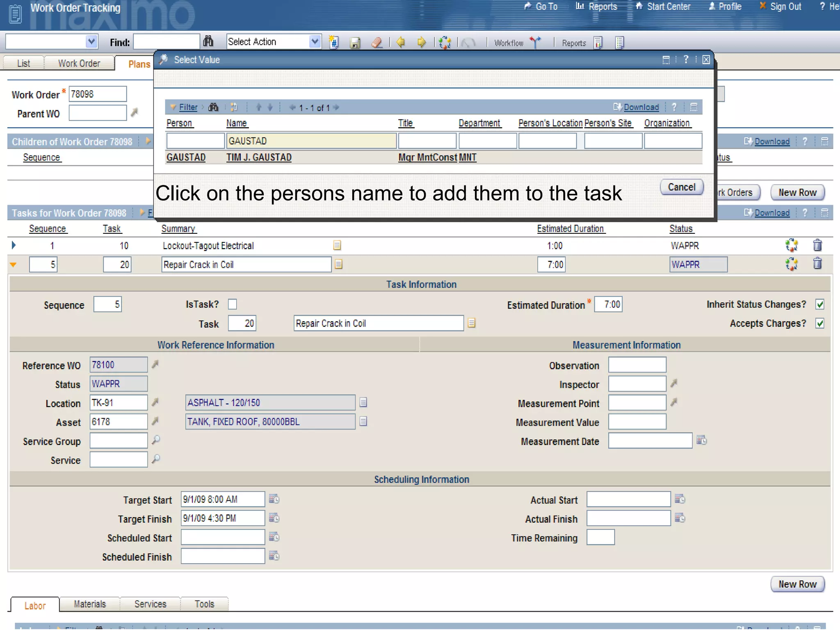Click the Clear Changes eraser icon
Screen dimensions: 840x630
pyautogui.click(x=377, y=42)
